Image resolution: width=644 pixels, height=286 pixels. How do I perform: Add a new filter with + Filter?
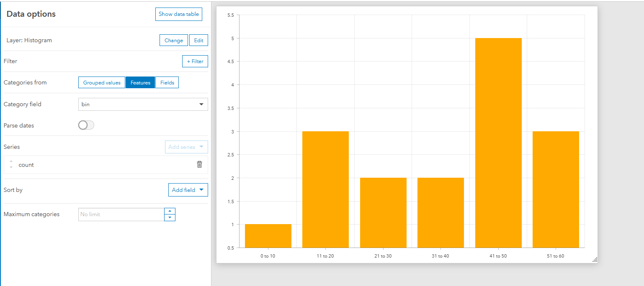[x=195, y=61]
